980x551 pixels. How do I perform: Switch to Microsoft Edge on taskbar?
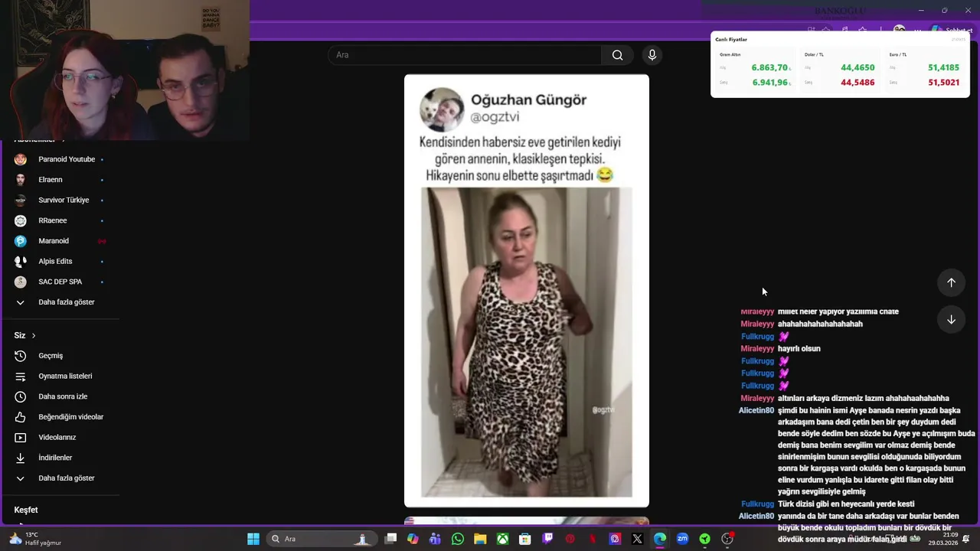point(659,539)
